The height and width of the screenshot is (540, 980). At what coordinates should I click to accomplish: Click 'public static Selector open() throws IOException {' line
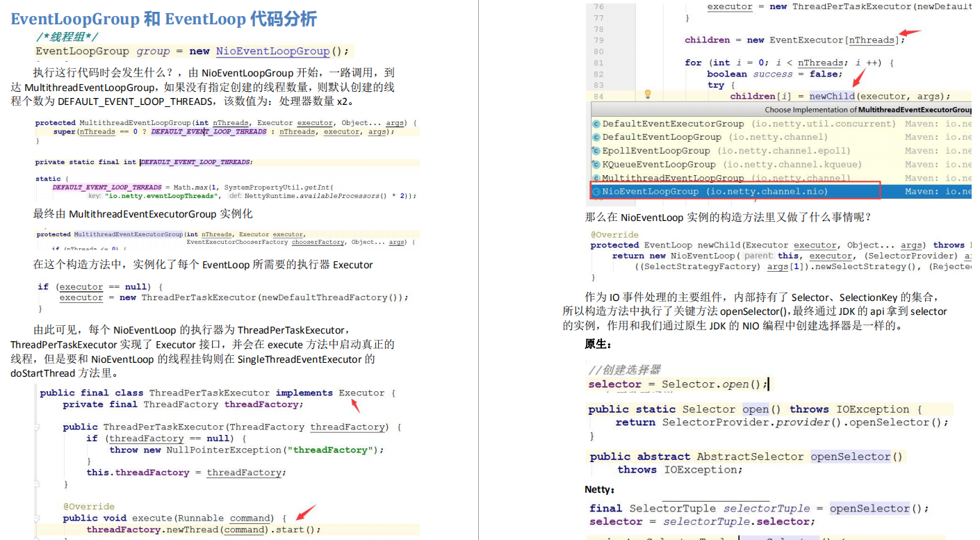pos(756,409)
